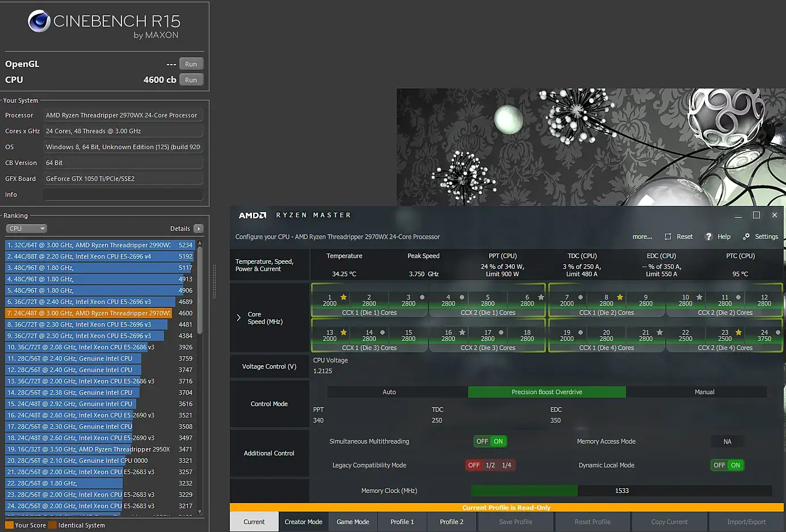Image resolution: width=786 pixels, height=532 pixels.
Task: Click the Reset Profile button
Action: 593,522
